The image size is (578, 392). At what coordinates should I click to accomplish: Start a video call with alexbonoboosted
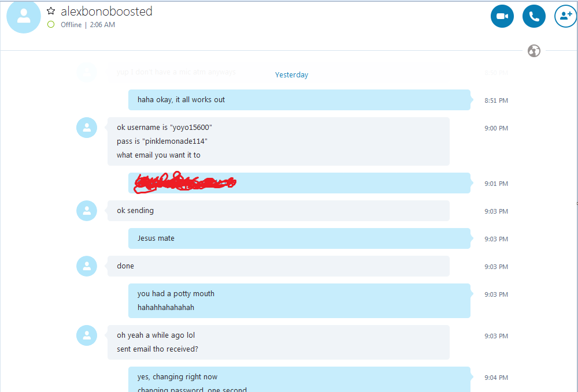pos(502,16)
